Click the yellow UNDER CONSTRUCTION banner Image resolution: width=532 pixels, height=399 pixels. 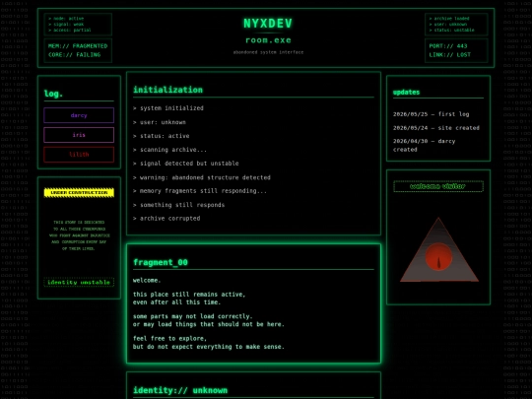79,193
